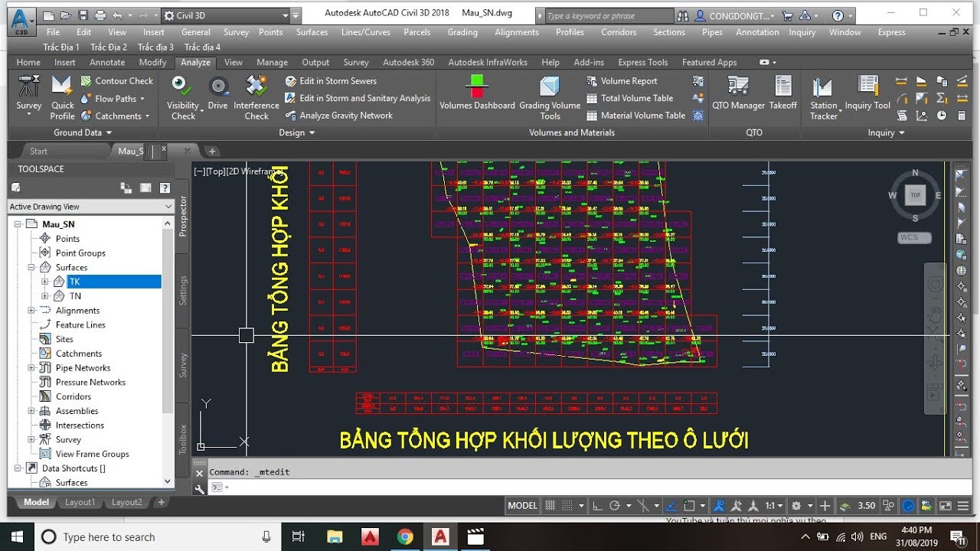Switch to the Manage ribbon tab
The image size is (980, 551).
(273, 63)
